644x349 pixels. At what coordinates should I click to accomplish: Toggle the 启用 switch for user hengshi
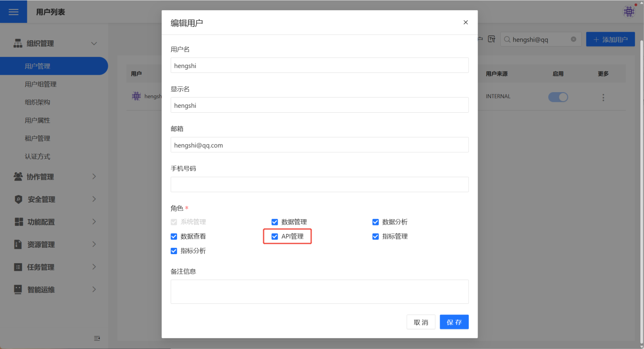558,97
